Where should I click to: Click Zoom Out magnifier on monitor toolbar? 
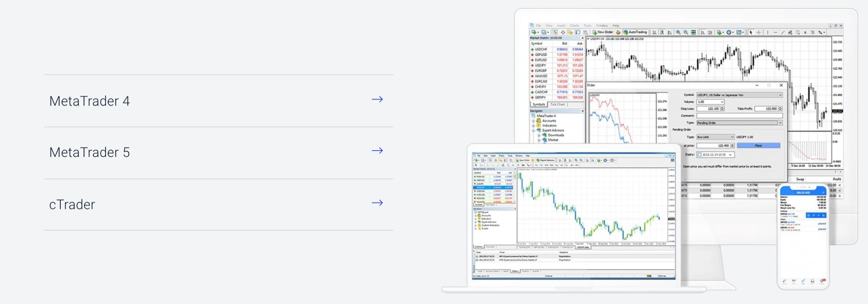[686, 32]
